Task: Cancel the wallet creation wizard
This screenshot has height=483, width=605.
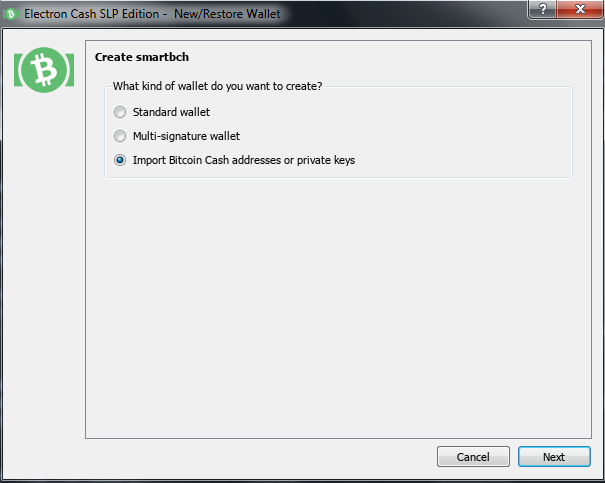Action: click(473, 457)
